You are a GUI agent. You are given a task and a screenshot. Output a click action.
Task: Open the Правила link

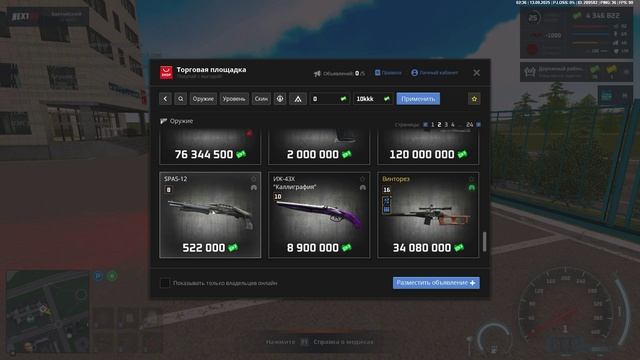pyautogui.click(x=388, y=73)
